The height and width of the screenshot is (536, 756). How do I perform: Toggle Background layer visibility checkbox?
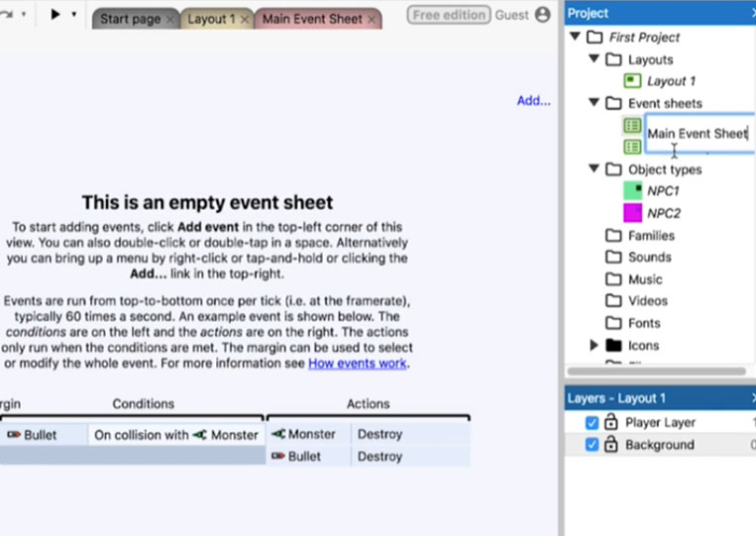pos(592,445)
